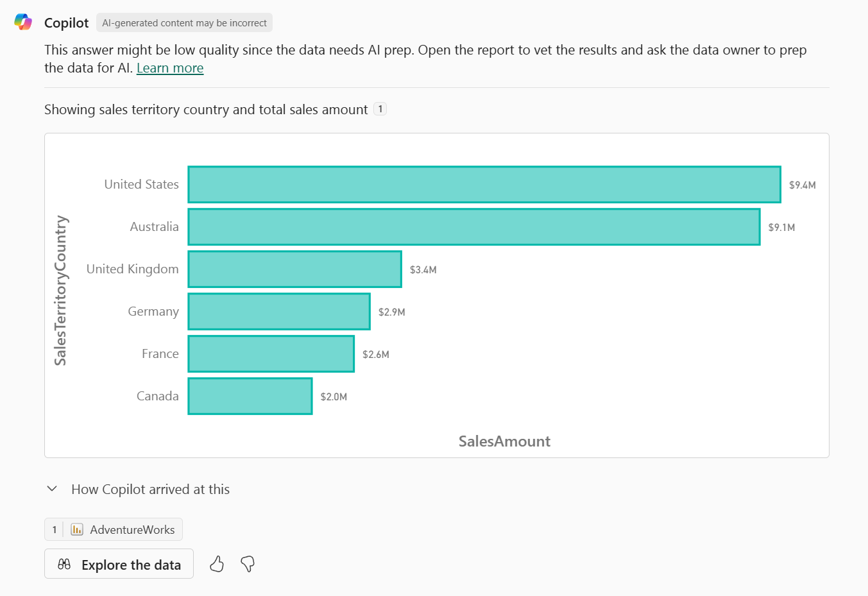The width and height of the screenshot is (868, 596).
Task: Open the citation 1 footnote marker
Action: (x=380, y=109)
